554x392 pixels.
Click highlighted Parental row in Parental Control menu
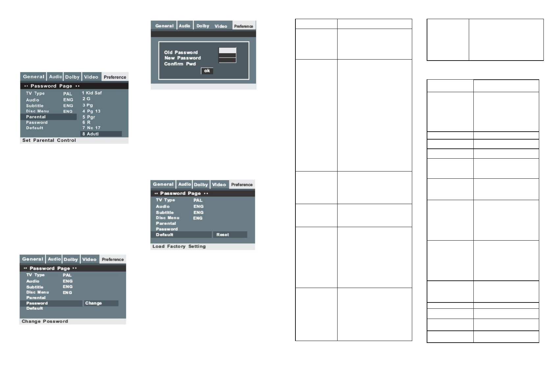[x=48, y=117]
